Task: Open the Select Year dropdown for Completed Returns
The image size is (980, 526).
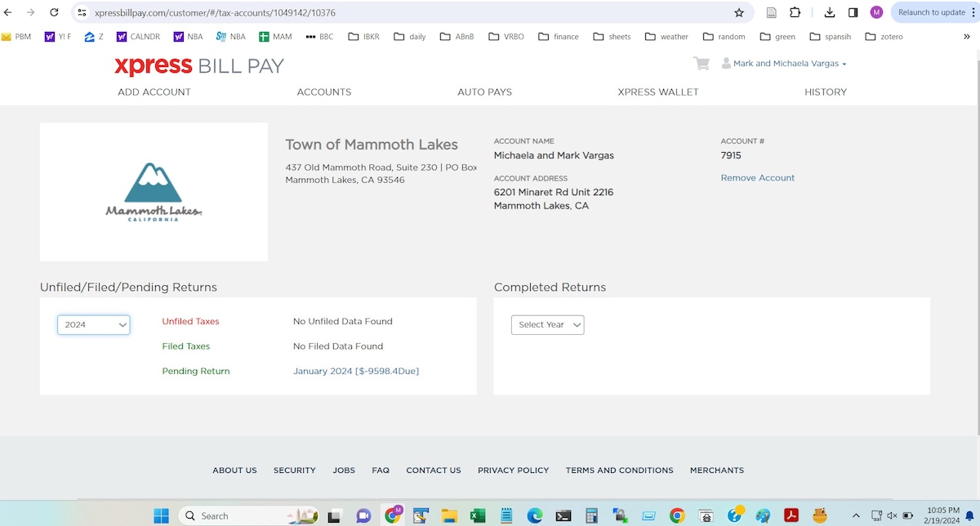Action: click(548, 324)
